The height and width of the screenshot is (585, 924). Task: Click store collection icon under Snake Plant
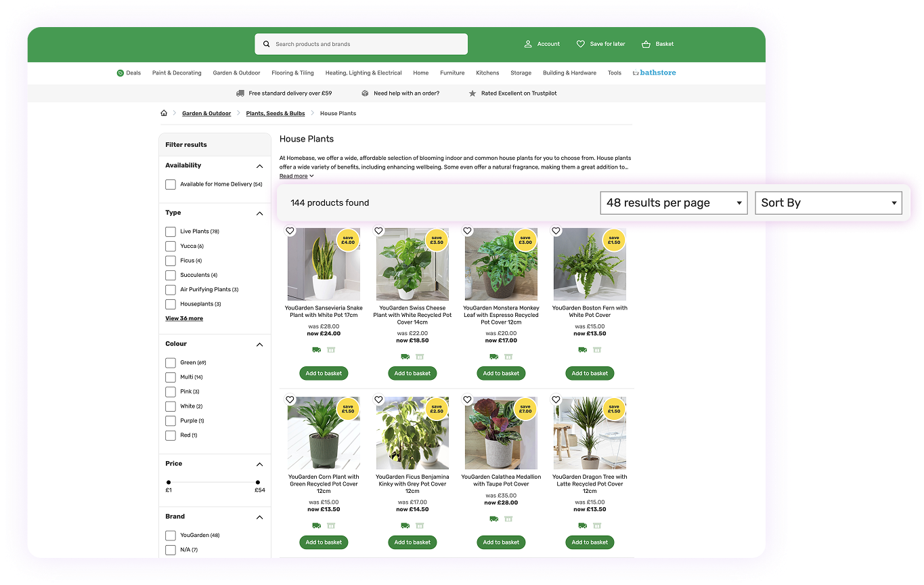331,350
